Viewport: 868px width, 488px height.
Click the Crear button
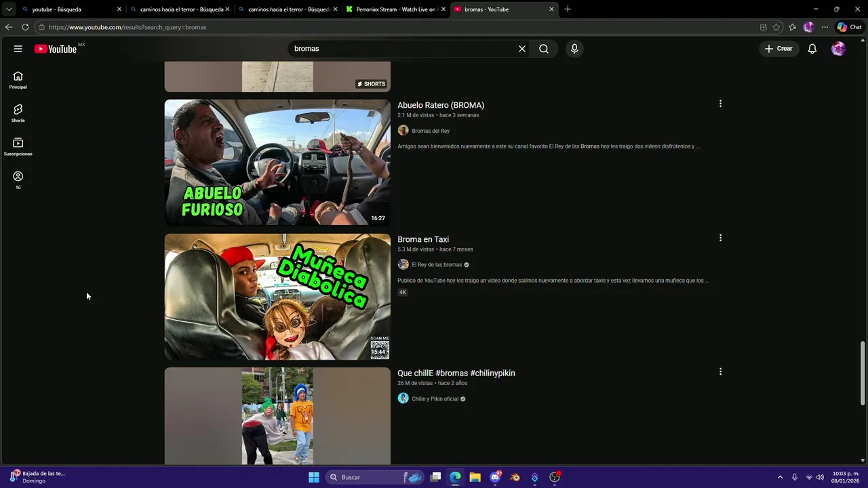pyautogui.click(x=778, y=49)
